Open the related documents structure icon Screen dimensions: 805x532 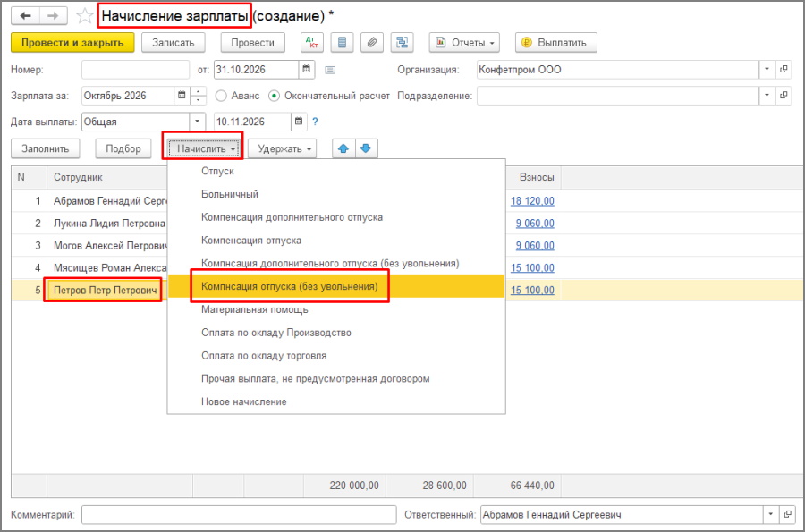(402, 43)
